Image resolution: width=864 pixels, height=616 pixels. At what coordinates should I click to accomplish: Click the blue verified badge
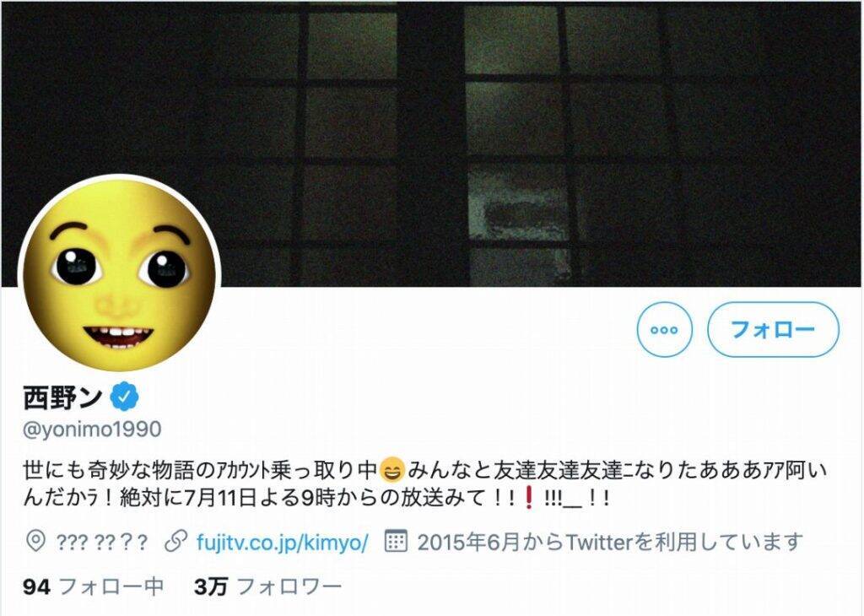(126, 396)
